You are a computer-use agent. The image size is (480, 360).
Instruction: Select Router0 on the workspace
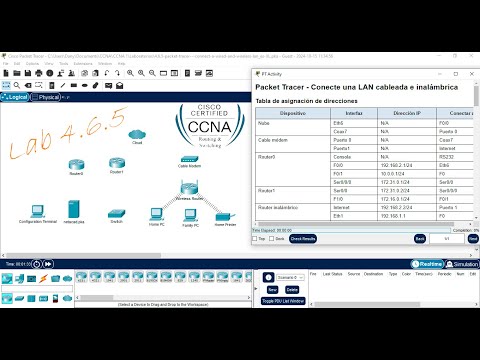coord(76,165)
